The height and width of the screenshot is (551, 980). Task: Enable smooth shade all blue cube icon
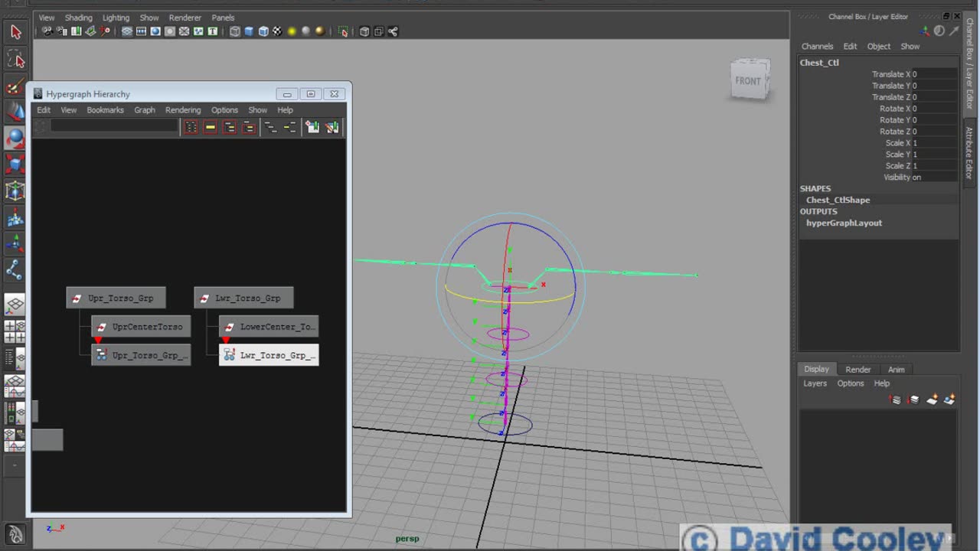click(249, 31)
